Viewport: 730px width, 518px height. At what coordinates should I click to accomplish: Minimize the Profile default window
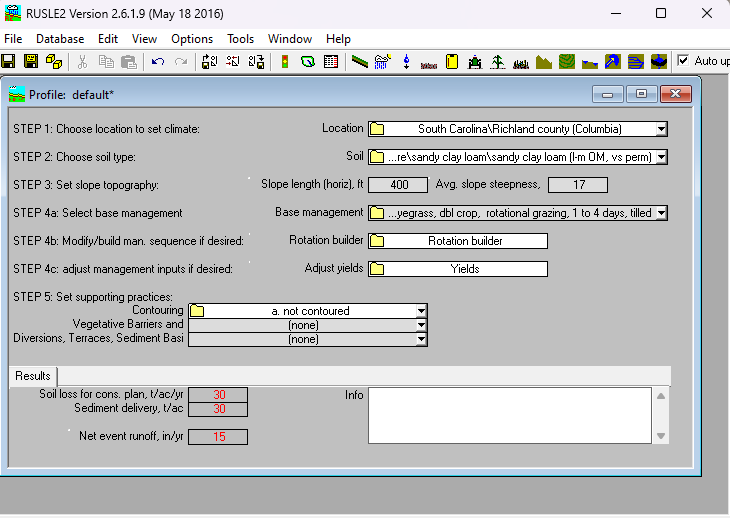[608, 94]
